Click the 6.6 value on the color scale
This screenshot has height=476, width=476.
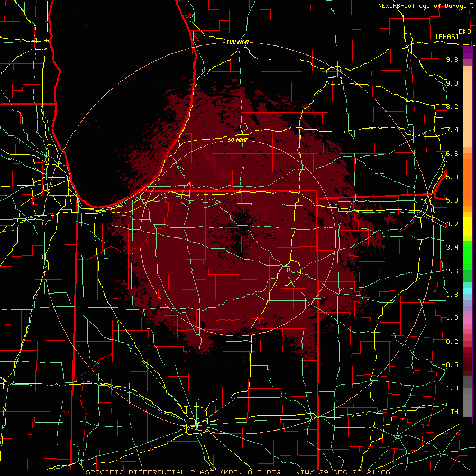click(x=452, y=153)
